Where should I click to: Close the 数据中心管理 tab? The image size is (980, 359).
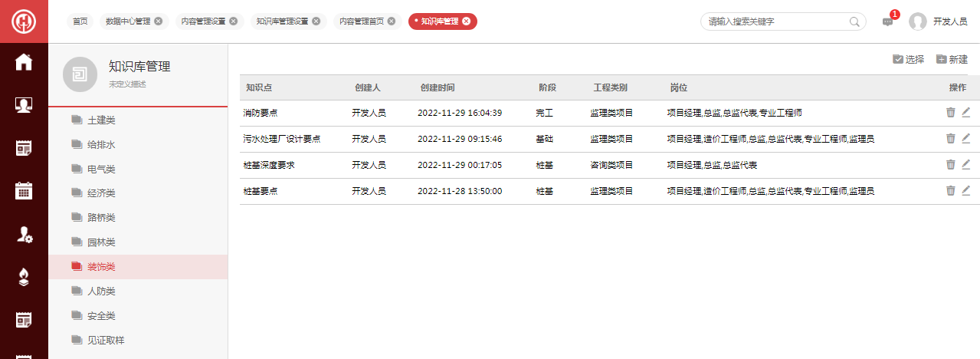click(x=159, y=21)
